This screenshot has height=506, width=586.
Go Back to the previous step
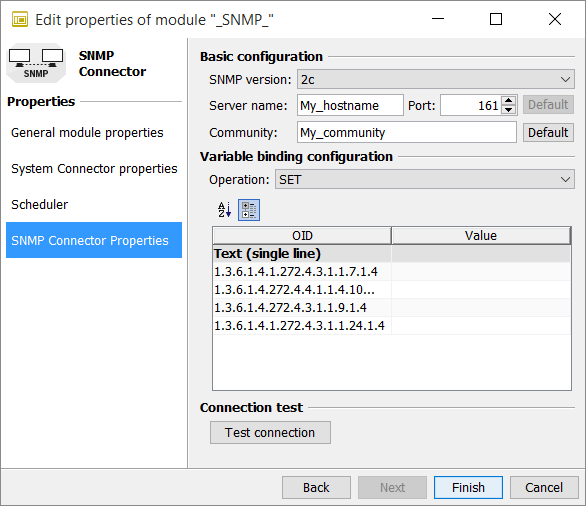pyautogui.click(x=316, y=487)
